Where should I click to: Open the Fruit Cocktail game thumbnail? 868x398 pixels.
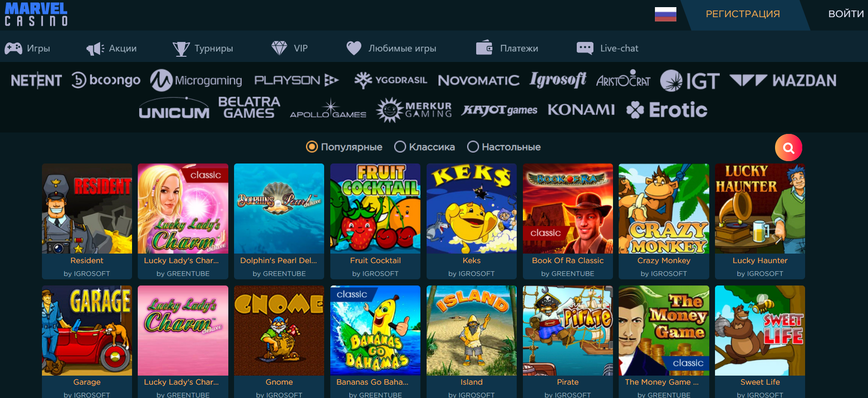pyautogui.click(x=375, y=209)
